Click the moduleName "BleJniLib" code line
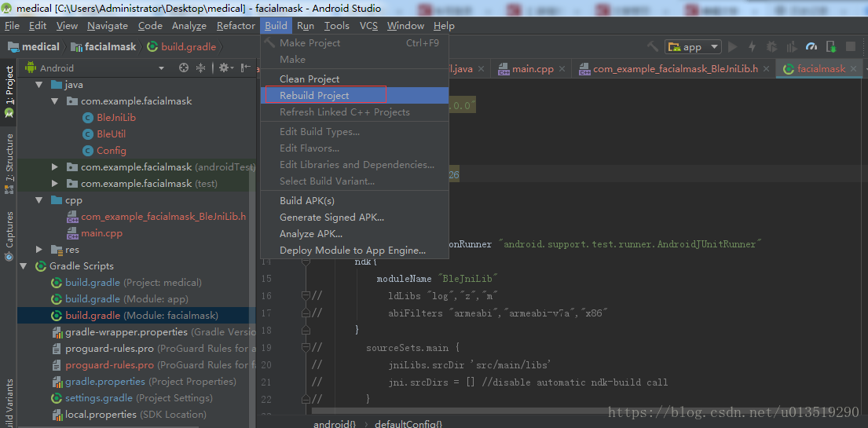Viewport: 868px width, 428px height. 438,279
